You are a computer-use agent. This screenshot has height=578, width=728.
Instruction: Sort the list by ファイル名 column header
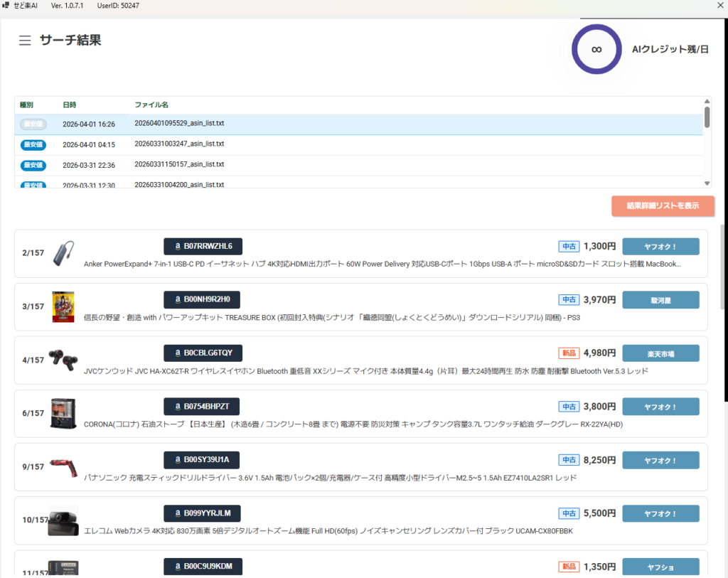click(x=151, y=105)
